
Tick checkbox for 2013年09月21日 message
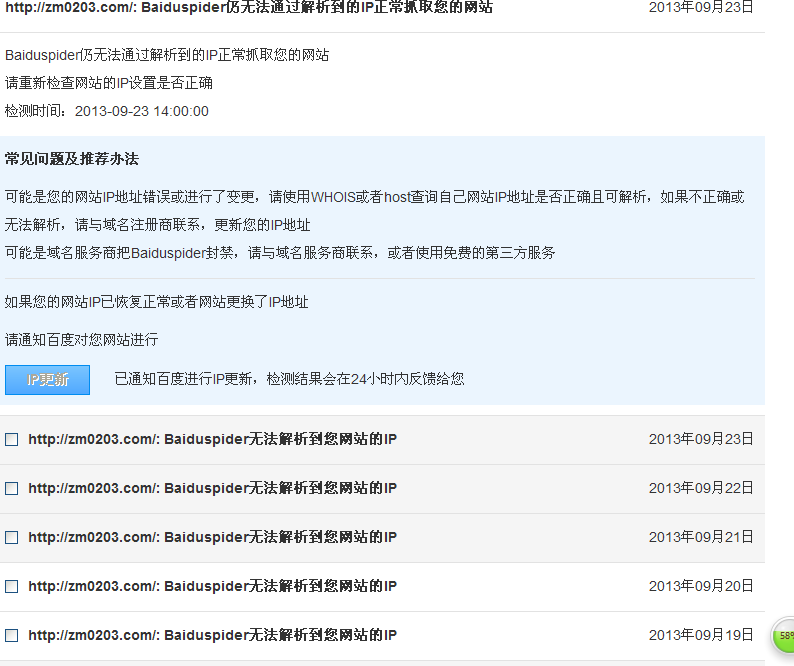(11, 537)
